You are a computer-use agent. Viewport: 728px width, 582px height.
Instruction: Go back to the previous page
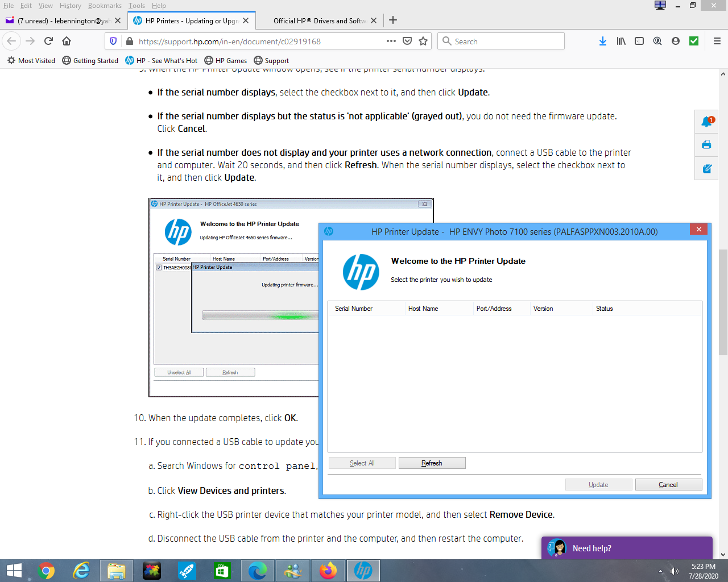point(11,41)
